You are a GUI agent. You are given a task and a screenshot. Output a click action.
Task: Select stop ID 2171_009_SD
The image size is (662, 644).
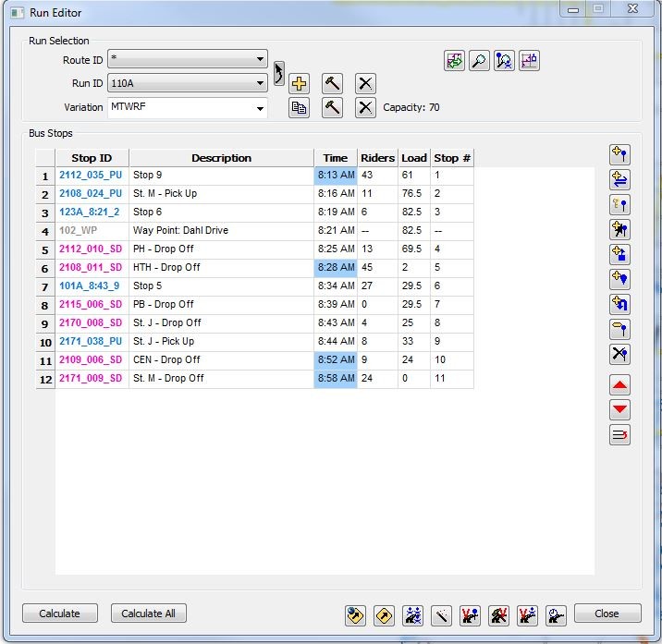pos(91,379)
